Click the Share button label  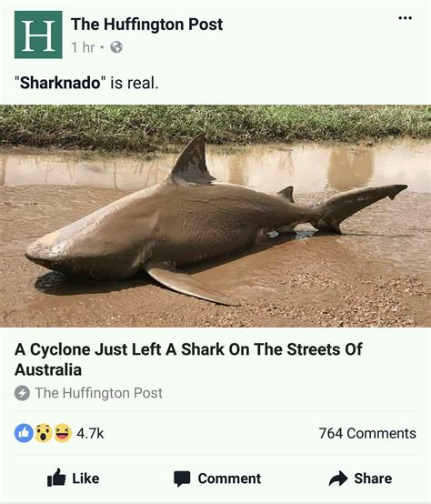(x=373, y=479)
